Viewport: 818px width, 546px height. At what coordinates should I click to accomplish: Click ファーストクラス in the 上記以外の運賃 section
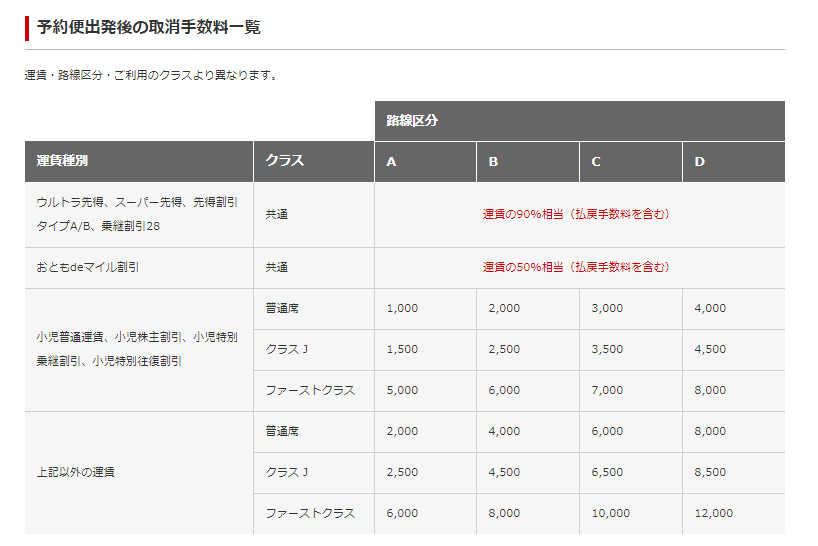point(310,514)
